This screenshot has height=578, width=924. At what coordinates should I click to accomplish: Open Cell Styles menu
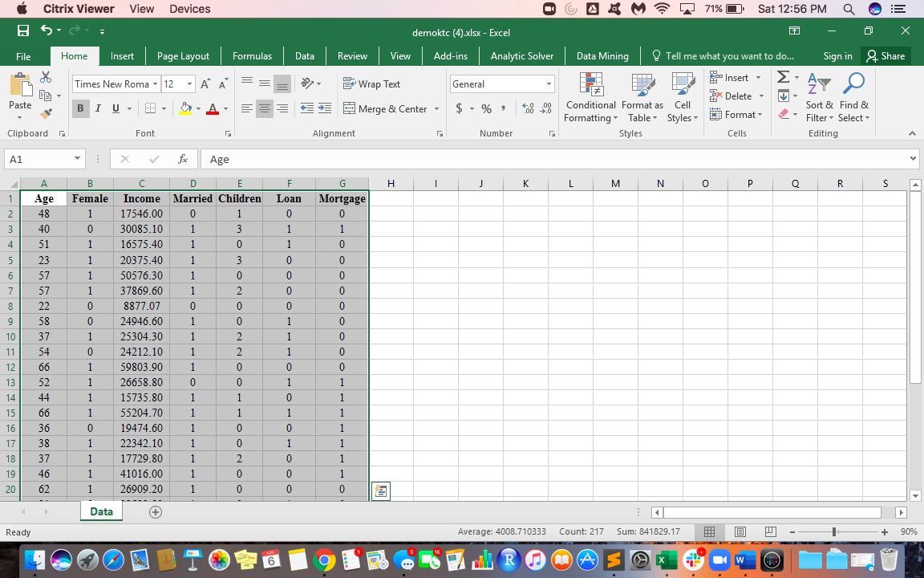point(683,98)
